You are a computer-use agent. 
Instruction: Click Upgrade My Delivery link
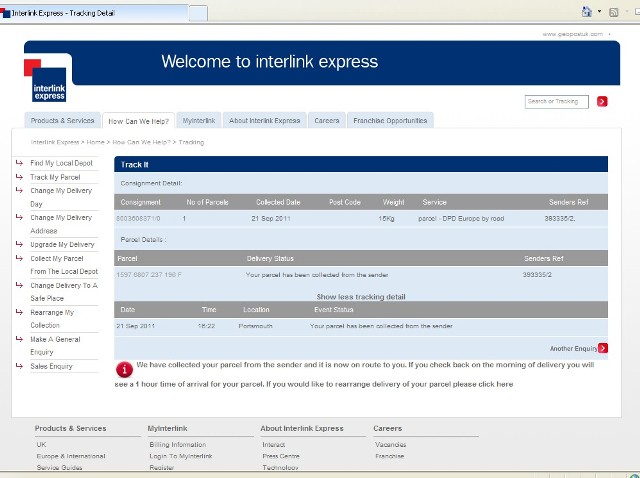(62, 245)
